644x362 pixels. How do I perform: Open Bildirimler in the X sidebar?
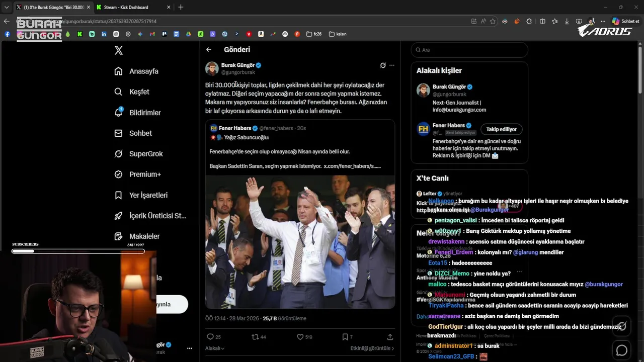(x=137, y=113)
